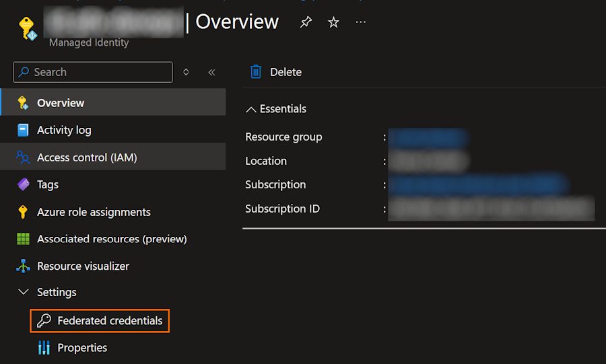The height and width of the screenshot is (364, 606).
Task: Select the blurred Subscription ID value
Action: [x=492, y=209]
